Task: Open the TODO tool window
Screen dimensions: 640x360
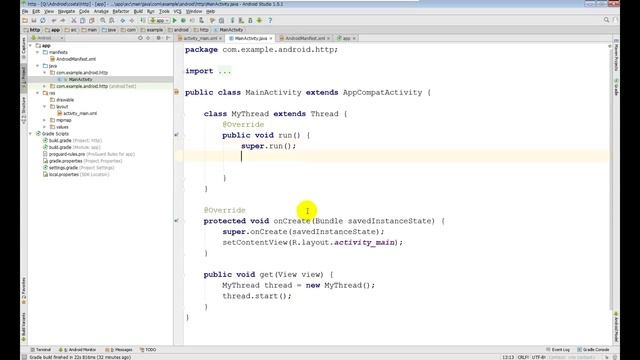Action: click(148, 350)
